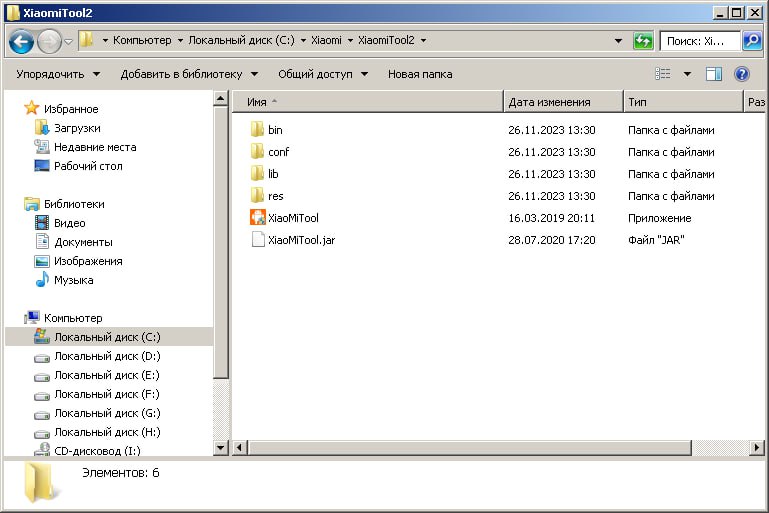Click type Файл "JAR" cell
The image size is (769, 513).
pos(656,240)
